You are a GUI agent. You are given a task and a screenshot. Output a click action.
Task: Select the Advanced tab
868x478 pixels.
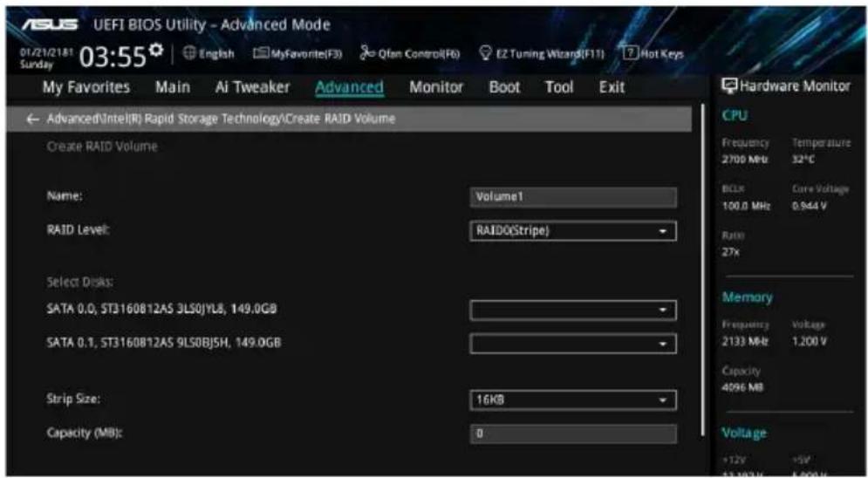pos(349,87)
